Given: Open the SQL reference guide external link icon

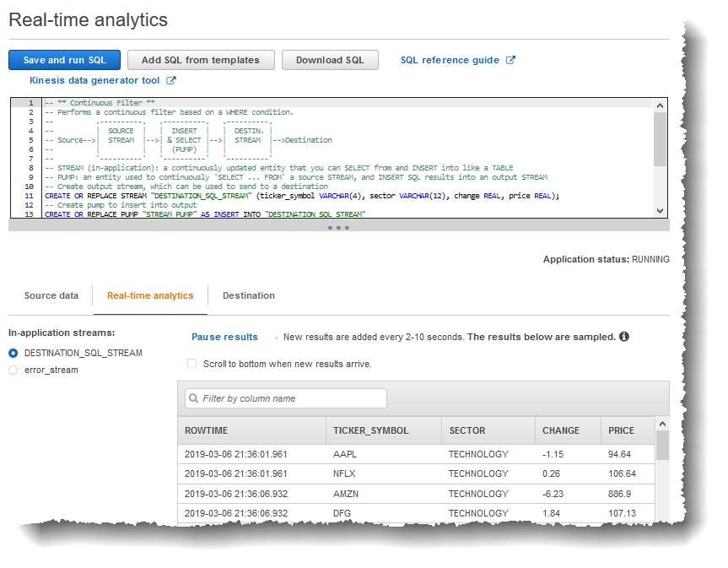Looking at the screenshot, I should pyautogui.click(x=512, y=59).
